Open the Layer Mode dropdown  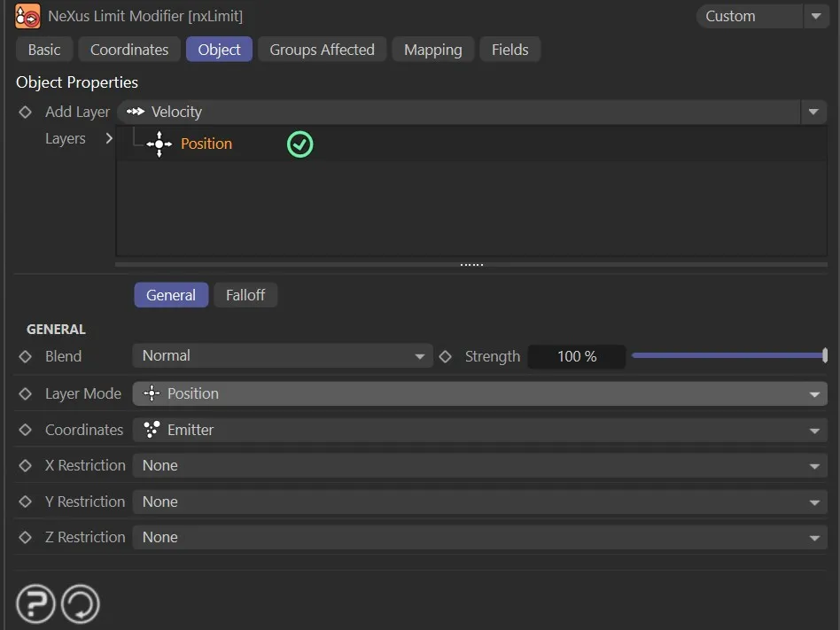pos(479,393)
